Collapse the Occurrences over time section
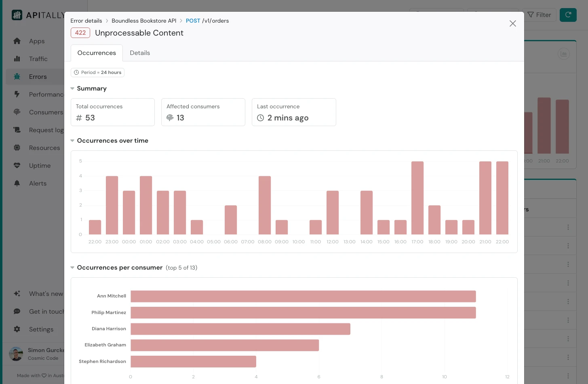 pyautogui.click(x=72, y=141)
